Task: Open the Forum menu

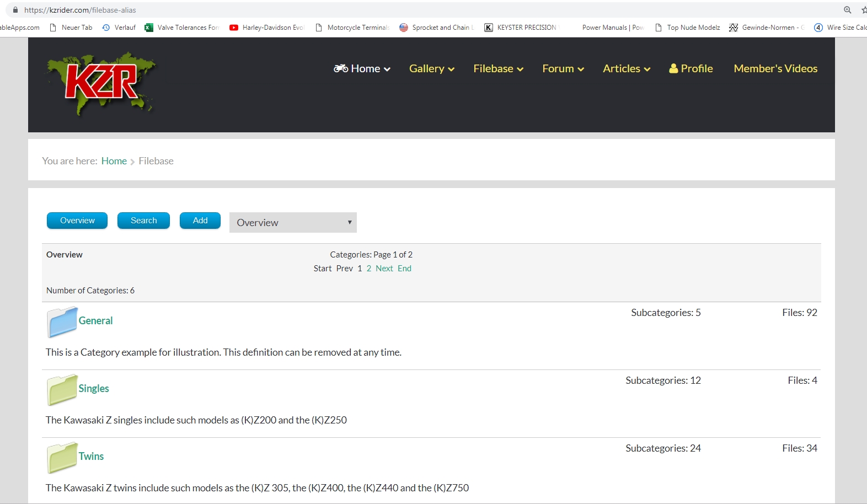Action: point(563,69)
